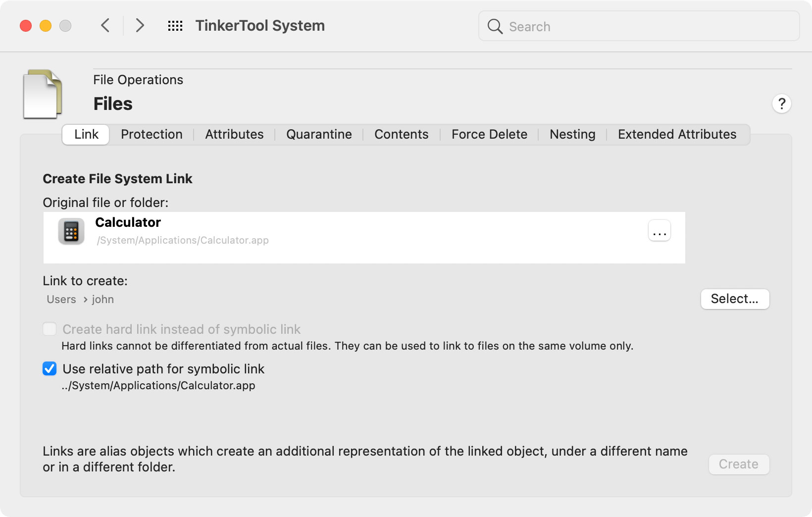Open the Extended Attributes tab
812x517 pixels.
coord(677,135)
